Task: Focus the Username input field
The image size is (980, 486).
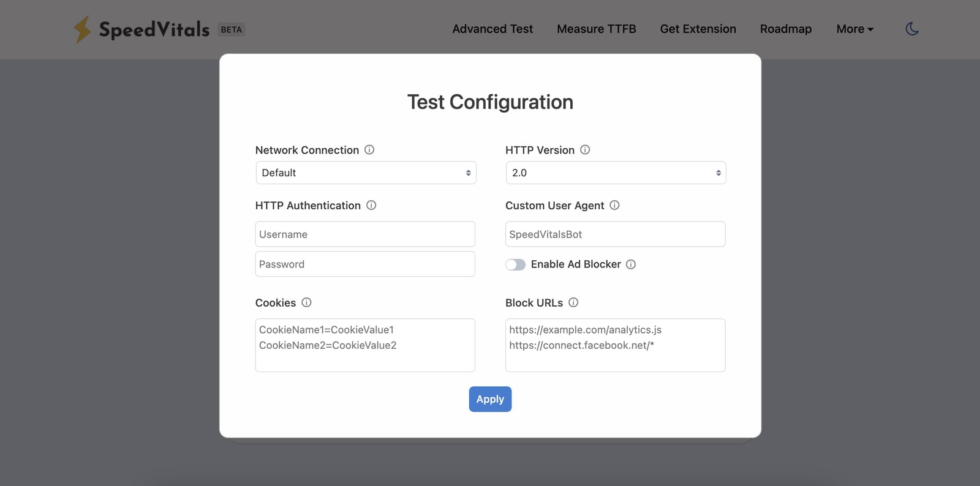Action: pyautogui.click(x=365, y=234)
